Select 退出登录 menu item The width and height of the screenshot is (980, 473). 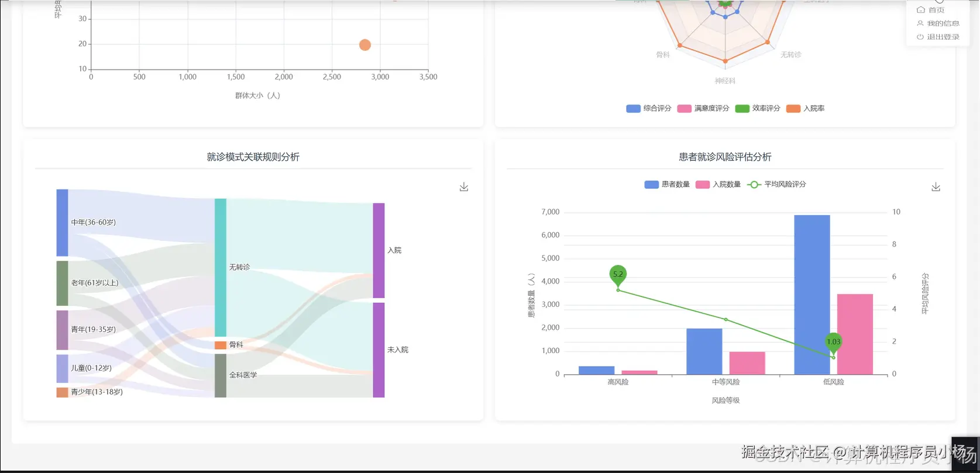(938, 37)
